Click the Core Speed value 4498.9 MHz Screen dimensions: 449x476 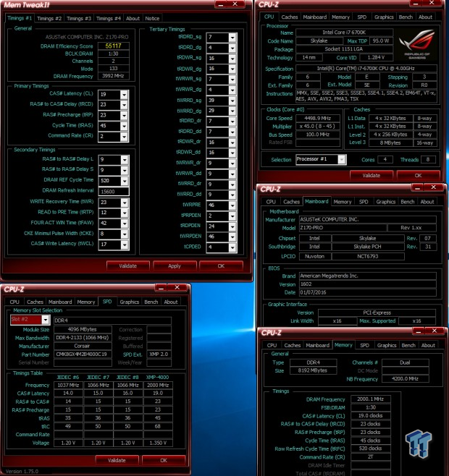[318, 119]
